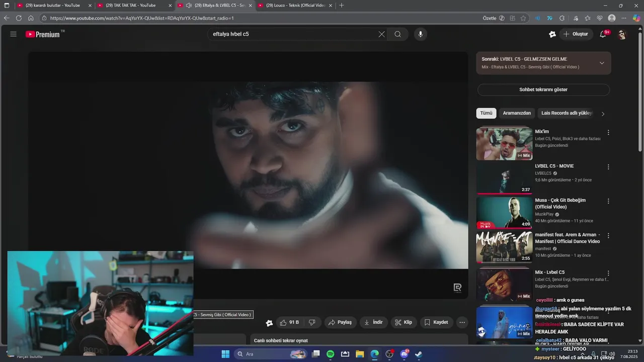The height and width of the screenshot is (362, 644).
Task: Add page to favorites star
Action: tap(523, 18)
